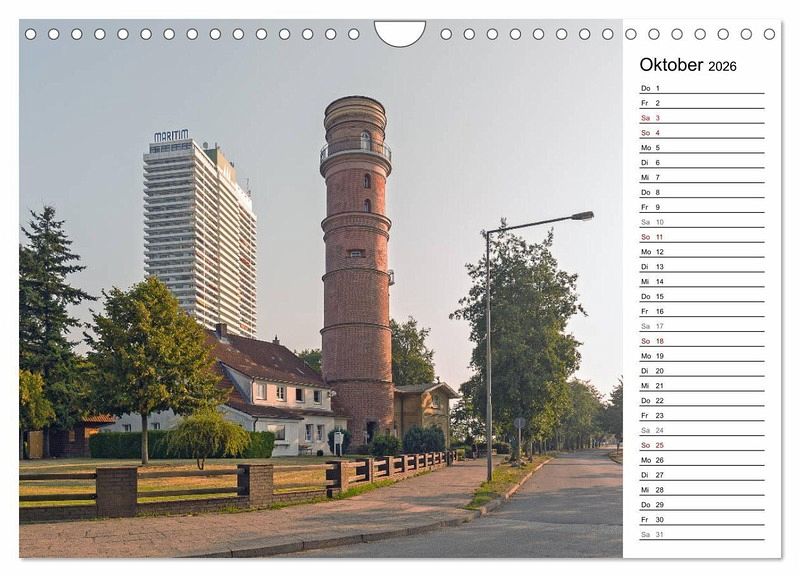Select the date row Do 1
The width and height of the screenshot is (800, 577).
pyautogui.click(x=702, y=88)
